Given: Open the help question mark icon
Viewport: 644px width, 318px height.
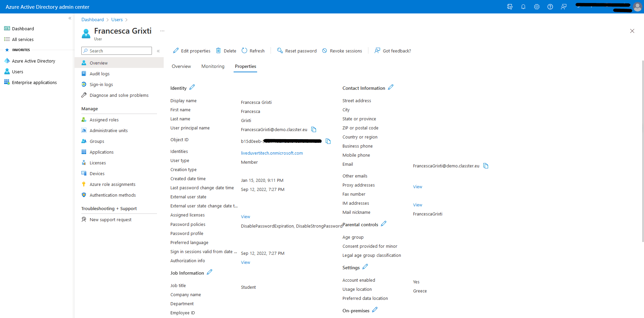Looking at the screenshot, I should point(550,7).
